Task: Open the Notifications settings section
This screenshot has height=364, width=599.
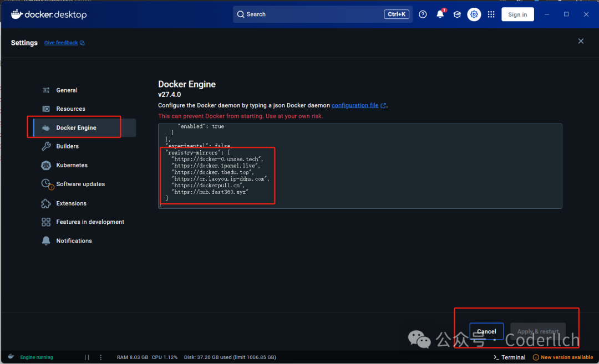Action: pyautogui.click(x=74, y=241)
